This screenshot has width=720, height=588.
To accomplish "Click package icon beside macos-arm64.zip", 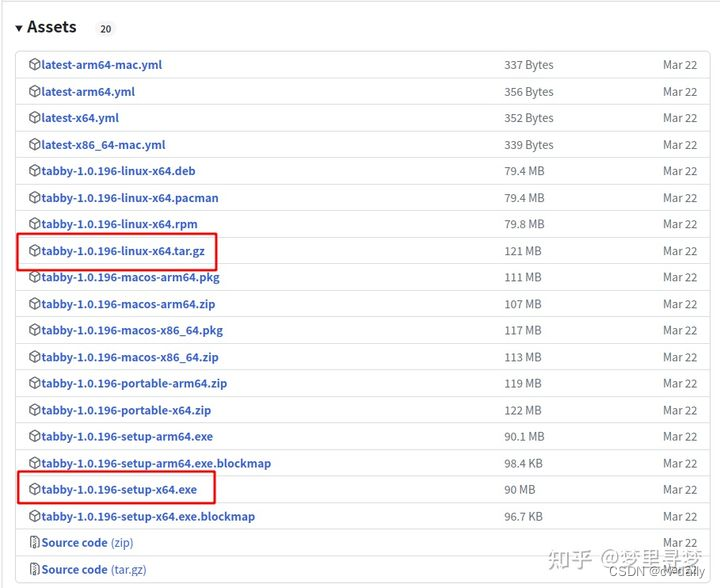I will (34, 304).
